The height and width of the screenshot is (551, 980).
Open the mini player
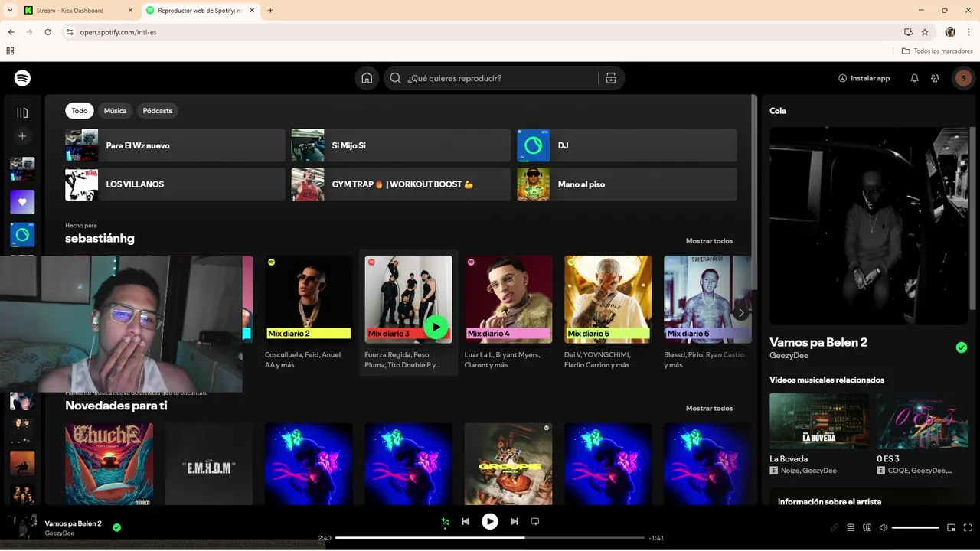(952, 527)
